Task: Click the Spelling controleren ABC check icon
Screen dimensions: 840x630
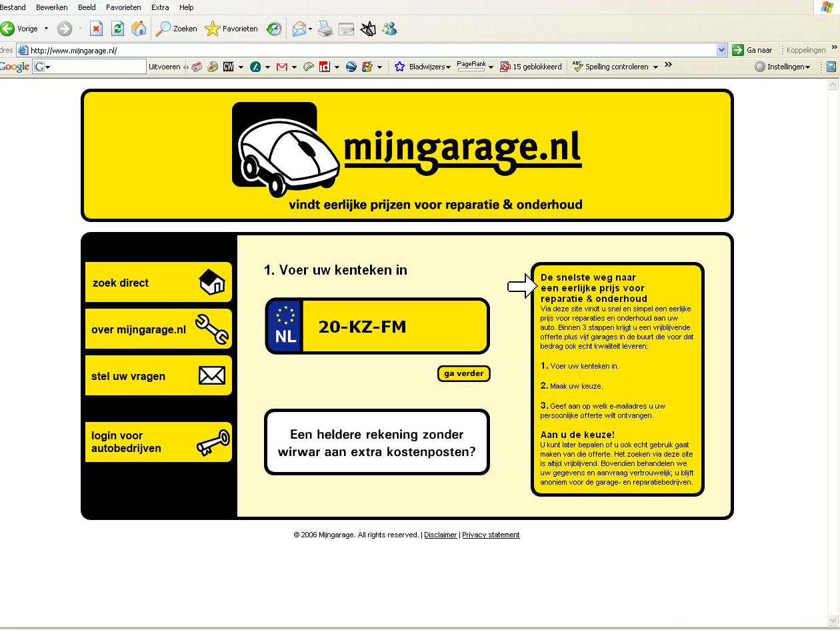Action: coord(577,66)
